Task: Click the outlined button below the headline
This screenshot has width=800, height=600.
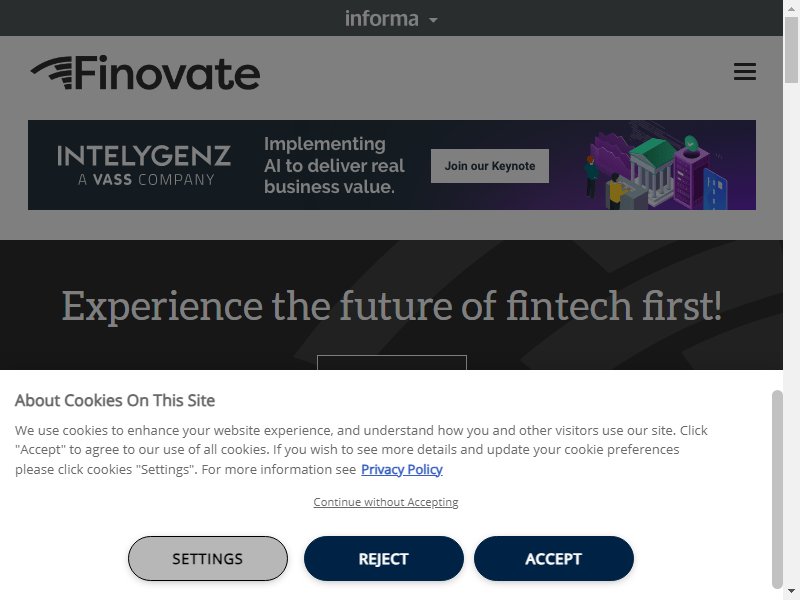Action: click(392, 362)
